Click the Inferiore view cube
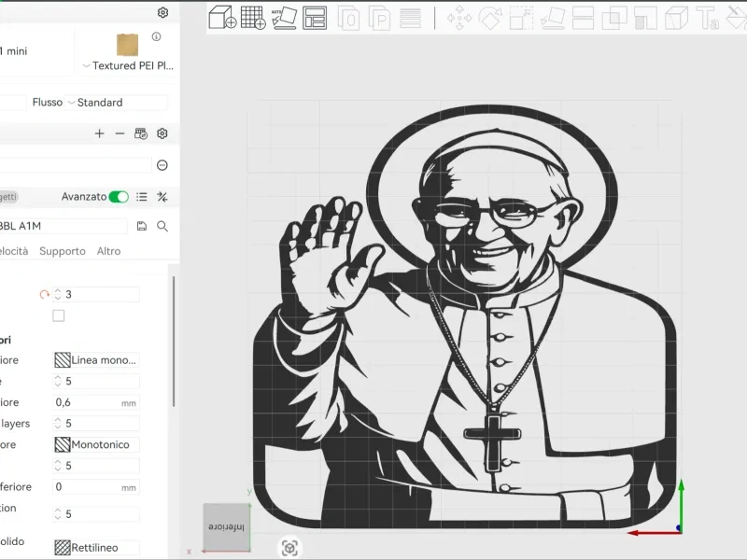The height and width of the screenshot is (560, 747). (x=227, y=526)
